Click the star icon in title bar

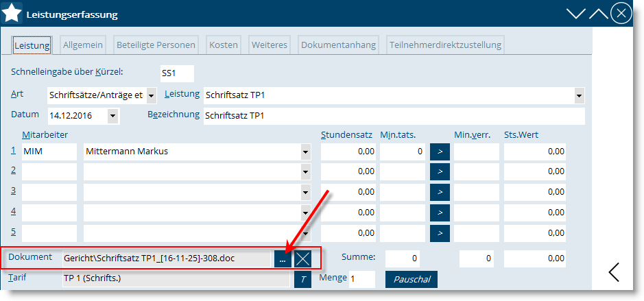(x=12, y=14)
